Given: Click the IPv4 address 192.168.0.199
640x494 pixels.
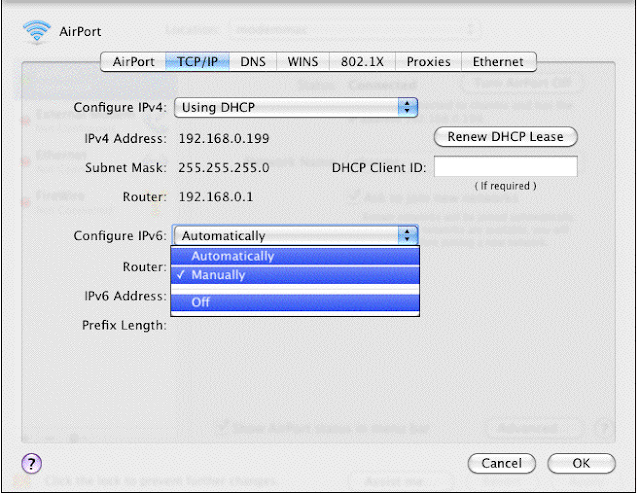Looking at the screenshot, I should tap(224, 139).
